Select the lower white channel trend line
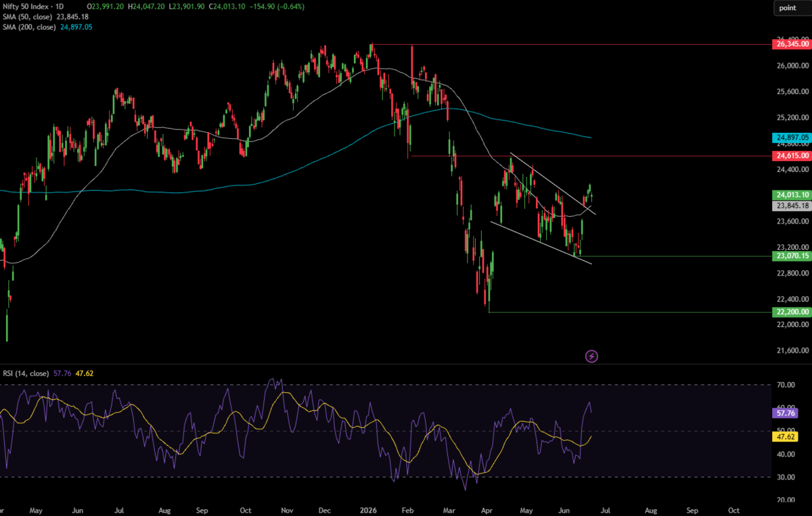 coord(541,242)
